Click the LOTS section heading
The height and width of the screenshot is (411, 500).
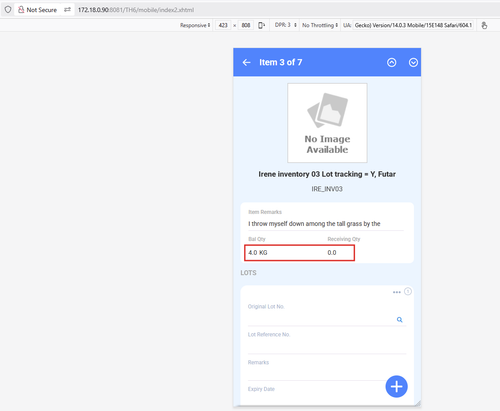(248, 273)
